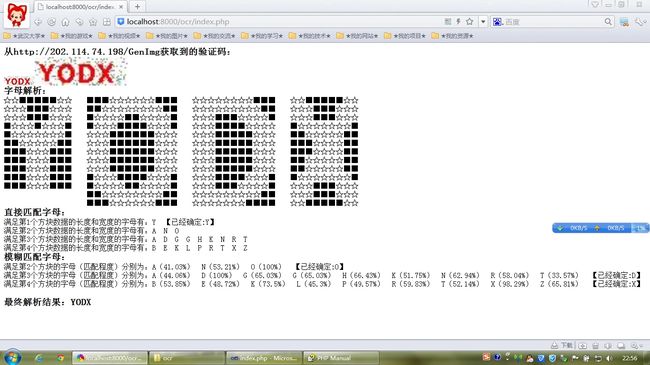Image resolution: width=650 pixels, height=365 pixels.
Task: Click the Baidu paw search engine icon
Action: (497, 22)
